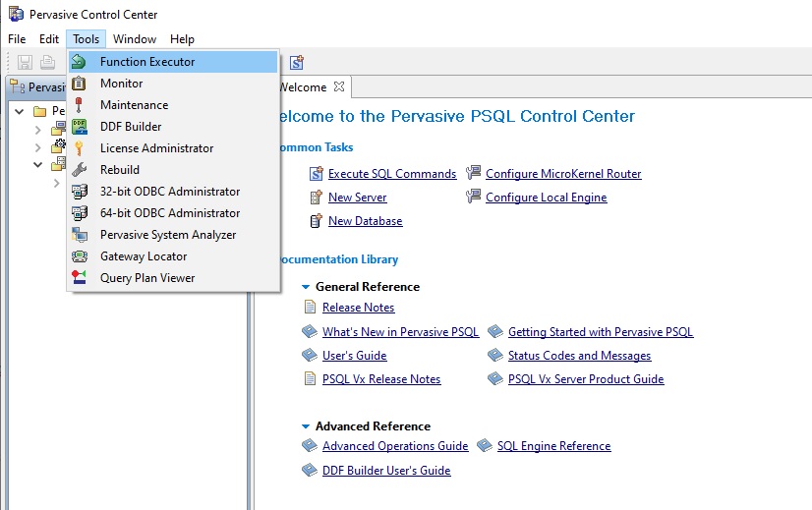Click the Save toolbar icon
Screen dimensions: 812x510
click(25, 63)
